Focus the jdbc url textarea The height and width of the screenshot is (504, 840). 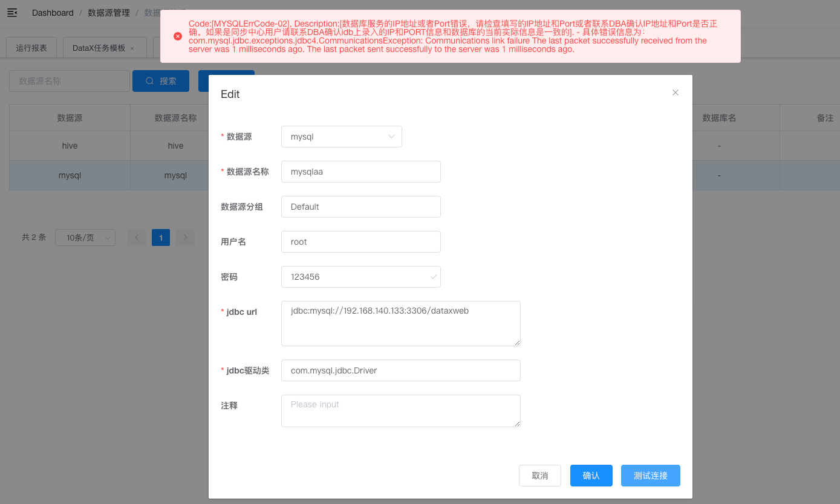point(401,323)
